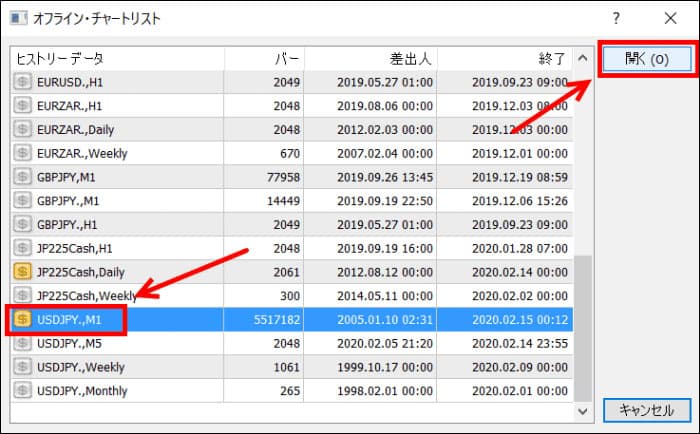The height and width of the screenshot is (434, 700).
Task: Click the icon next to EURUSD.,H1
Action: pos(23,82)
